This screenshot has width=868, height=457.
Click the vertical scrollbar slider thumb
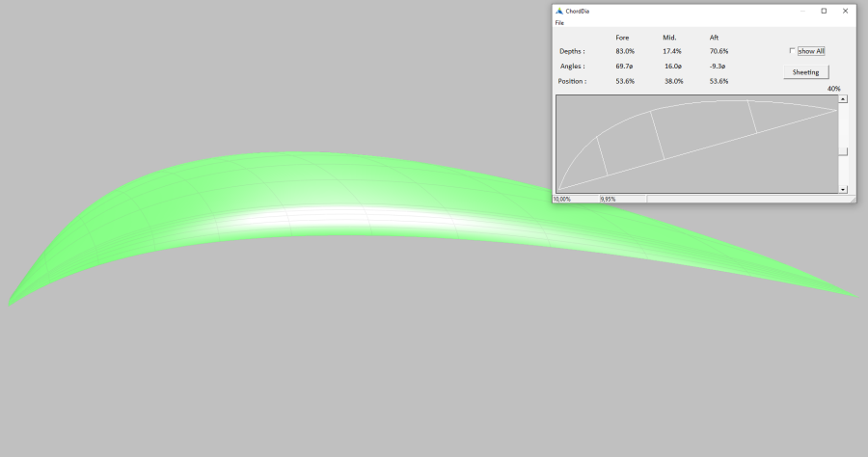tap(843, 151)
